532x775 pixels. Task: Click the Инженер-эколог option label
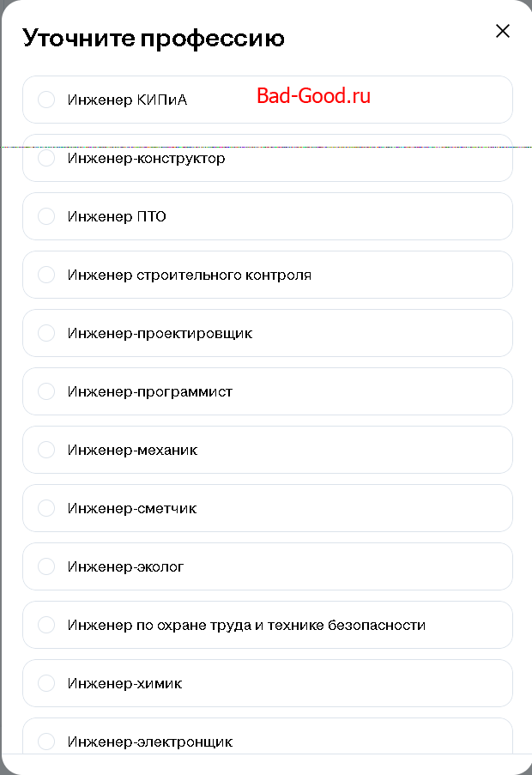tap(125, 566)
